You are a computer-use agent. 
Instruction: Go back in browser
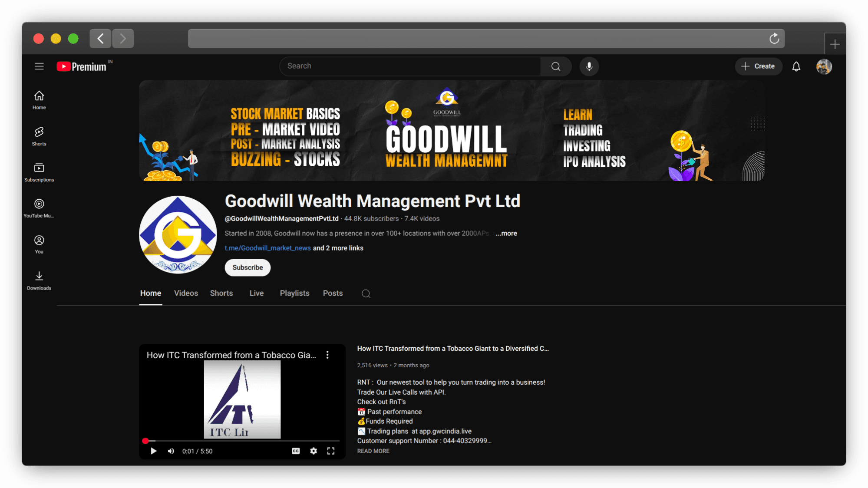100,39
